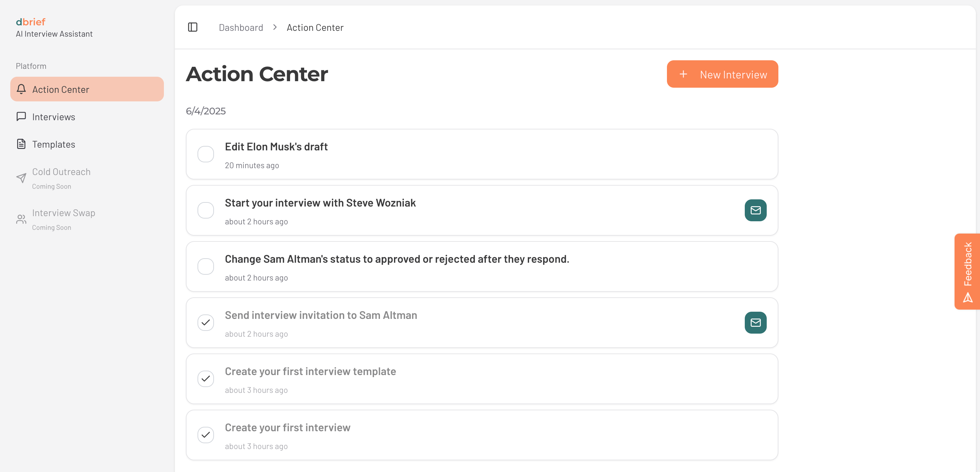980x472 pixels.
Task: Check the Change Sam Altman's status task
Action: coord(206,266)
